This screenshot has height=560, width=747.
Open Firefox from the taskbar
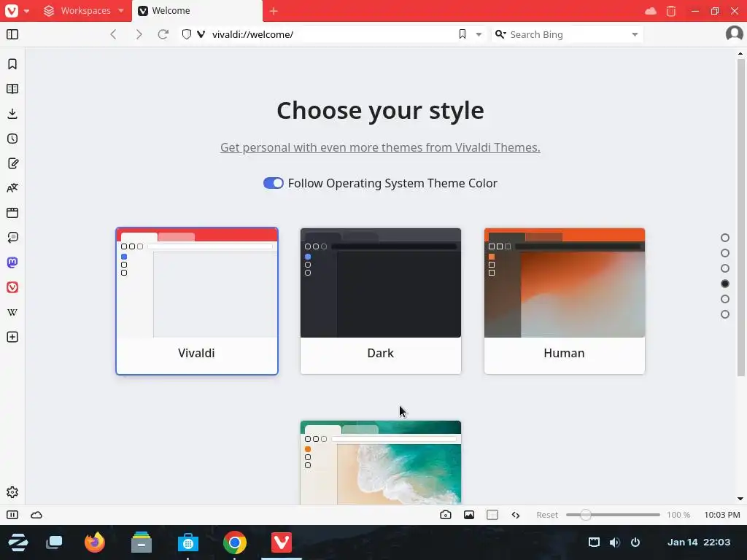(94, 542)
